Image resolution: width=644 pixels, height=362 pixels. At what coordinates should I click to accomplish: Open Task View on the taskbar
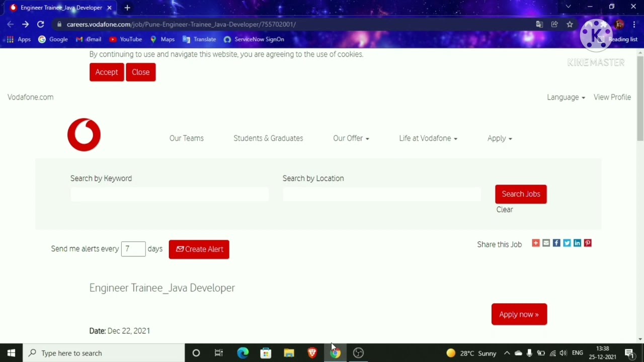tap(219, 353)
